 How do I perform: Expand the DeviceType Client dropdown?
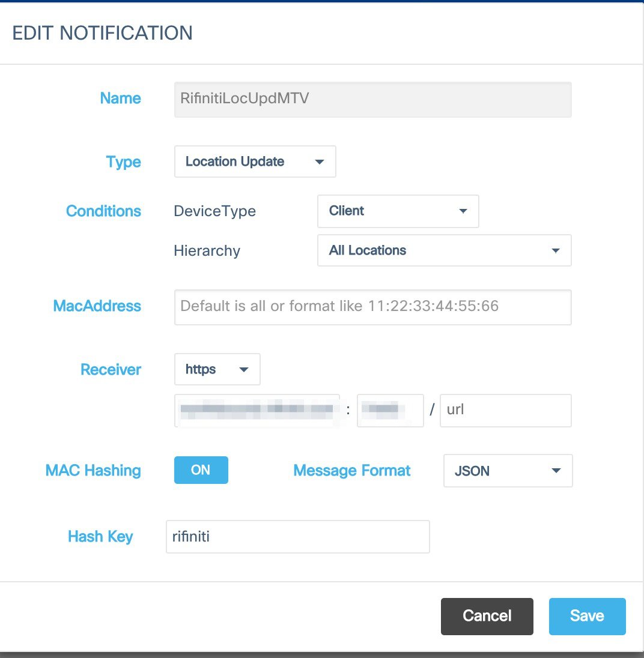(x=398, y=211)
